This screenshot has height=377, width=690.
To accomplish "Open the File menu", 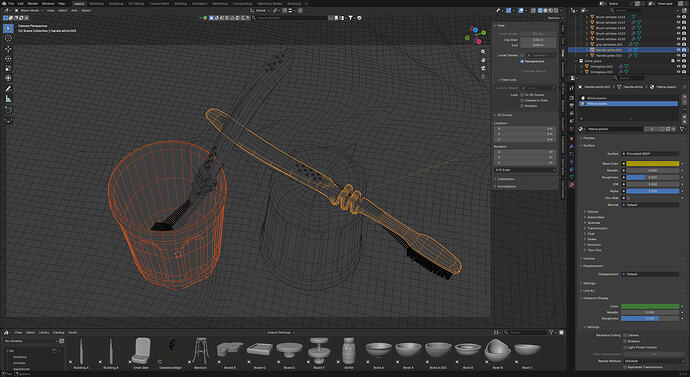I will pos(11,4).
